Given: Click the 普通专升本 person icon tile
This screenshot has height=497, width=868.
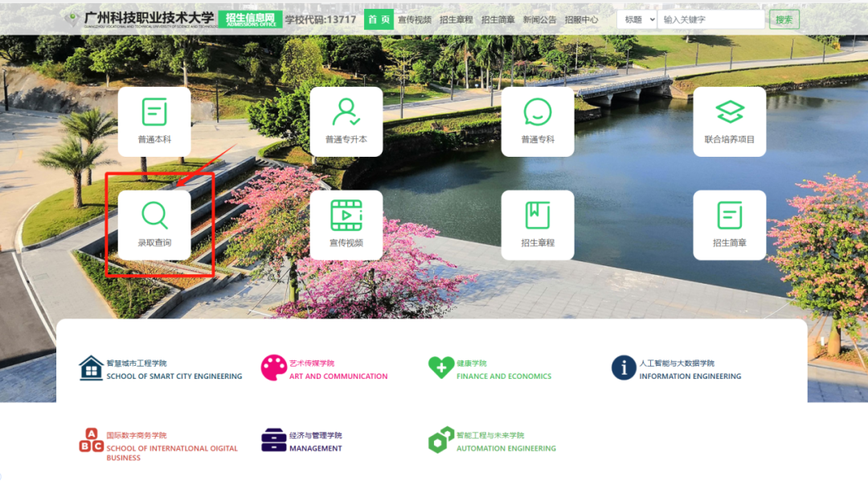Looking at the screenshot, I should 346,121.
